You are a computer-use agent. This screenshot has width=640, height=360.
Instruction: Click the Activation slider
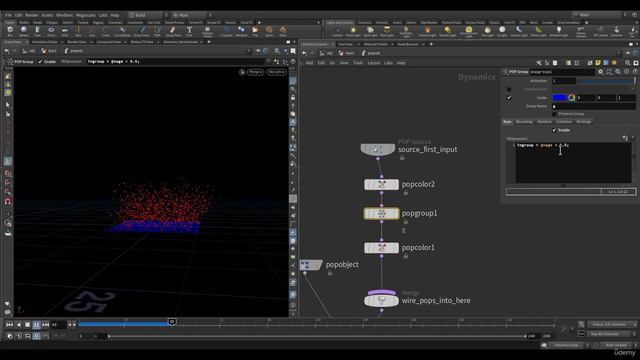pos(607,81)
